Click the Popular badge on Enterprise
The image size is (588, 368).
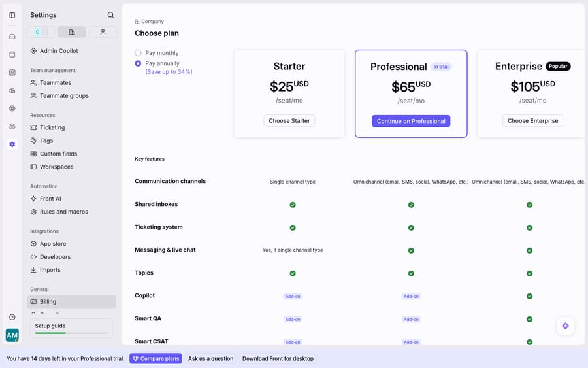tap(558, 67)
